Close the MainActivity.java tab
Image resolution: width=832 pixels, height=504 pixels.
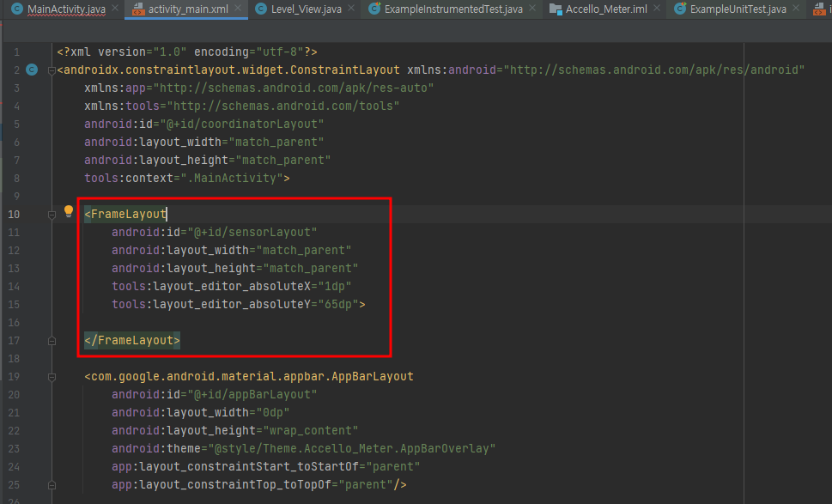coord(115,9)
